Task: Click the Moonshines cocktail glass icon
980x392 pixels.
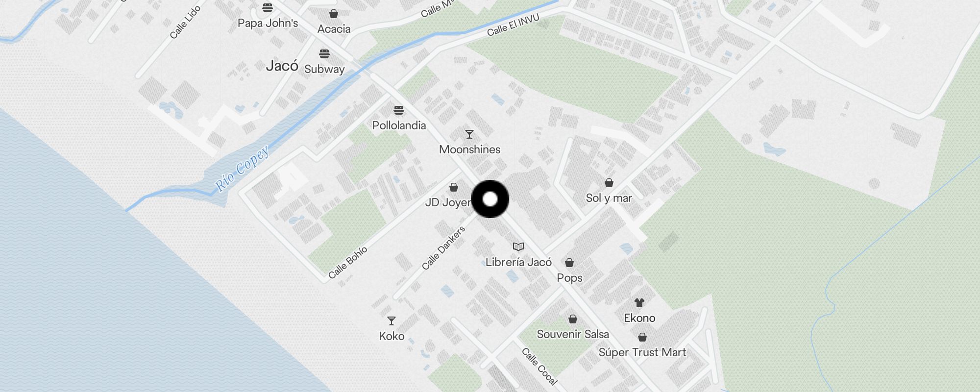Action: point(469,134)
